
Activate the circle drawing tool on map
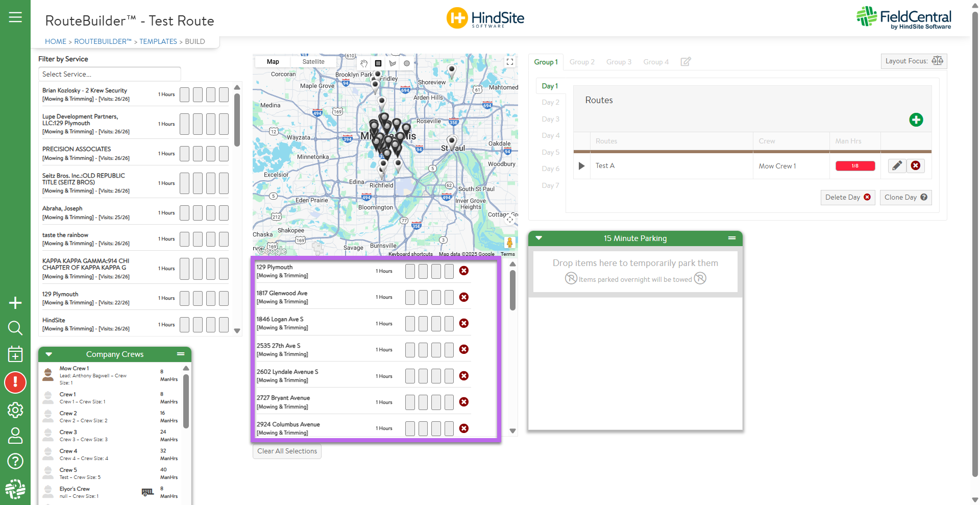pos(407,63)
